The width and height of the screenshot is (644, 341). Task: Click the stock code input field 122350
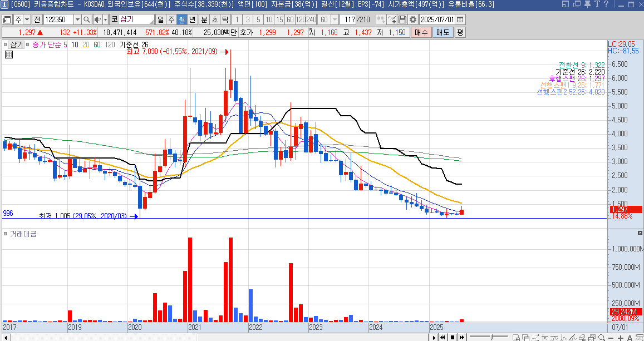58,19
